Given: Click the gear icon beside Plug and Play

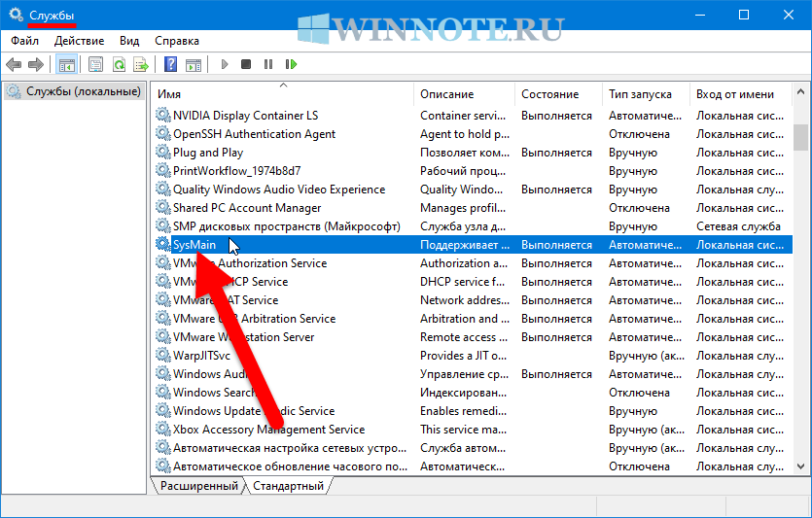Looking at the screenshot, I should [163, 153].
